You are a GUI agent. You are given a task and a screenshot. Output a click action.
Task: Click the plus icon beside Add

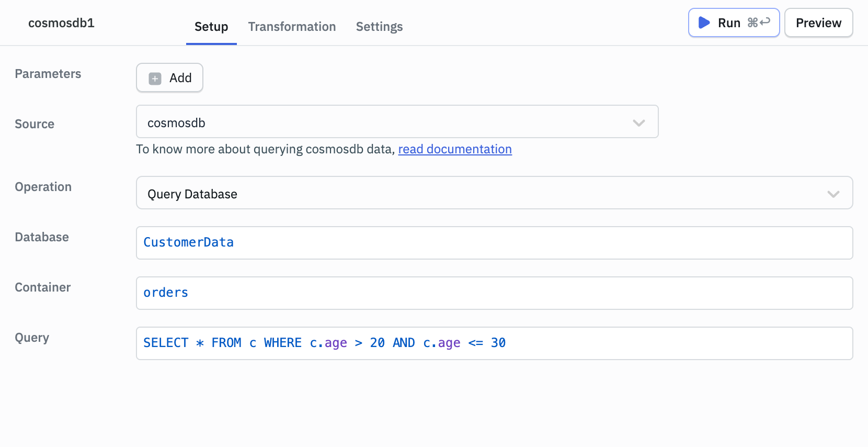coord(155,79)
